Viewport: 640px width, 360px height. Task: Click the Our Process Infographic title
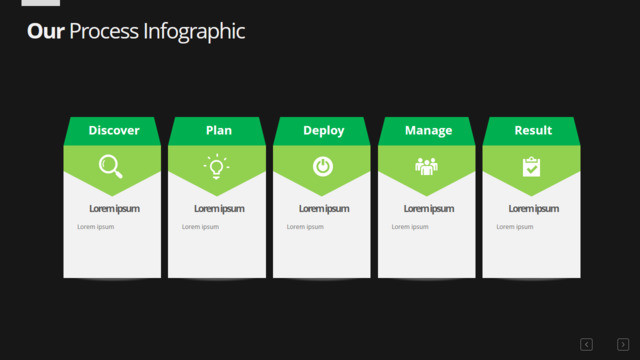(136, 31)
